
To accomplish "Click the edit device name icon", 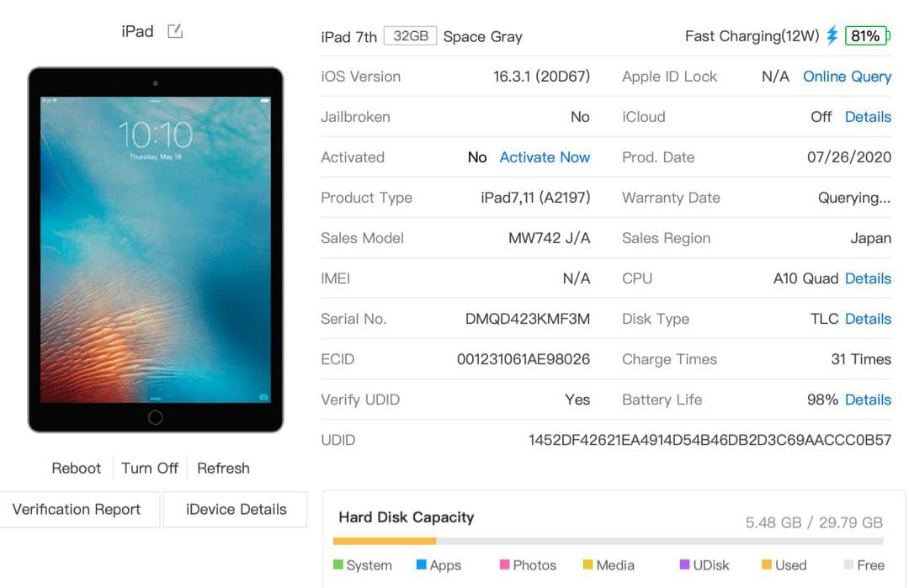I will tap(175, 30).
